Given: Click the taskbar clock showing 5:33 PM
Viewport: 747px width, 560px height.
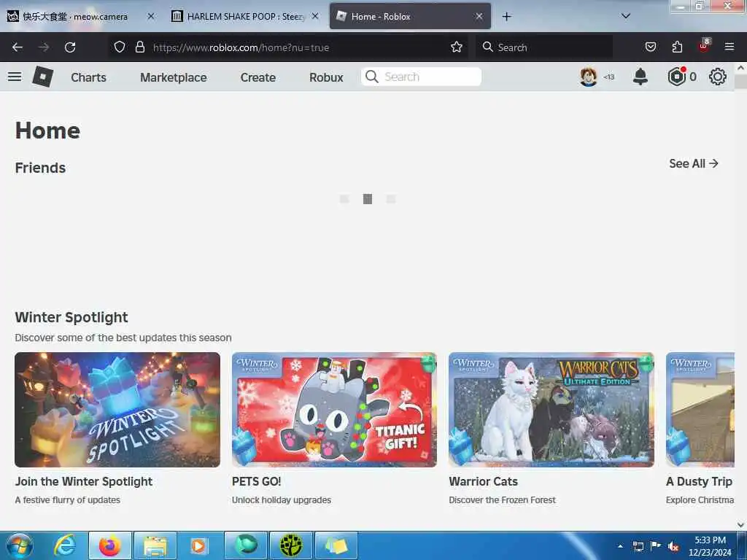Looking at the screenshot, I should [x=710, y=546].
